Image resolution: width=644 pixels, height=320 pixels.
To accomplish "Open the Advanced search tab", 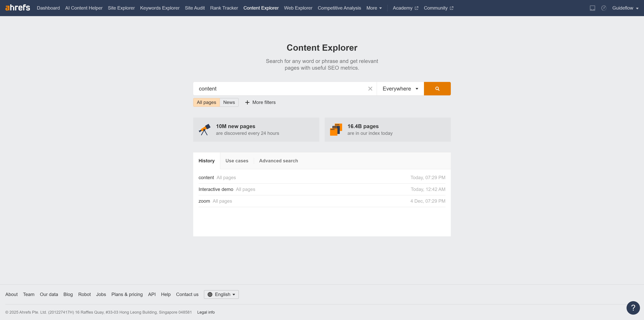I will (x=278, y=161).
